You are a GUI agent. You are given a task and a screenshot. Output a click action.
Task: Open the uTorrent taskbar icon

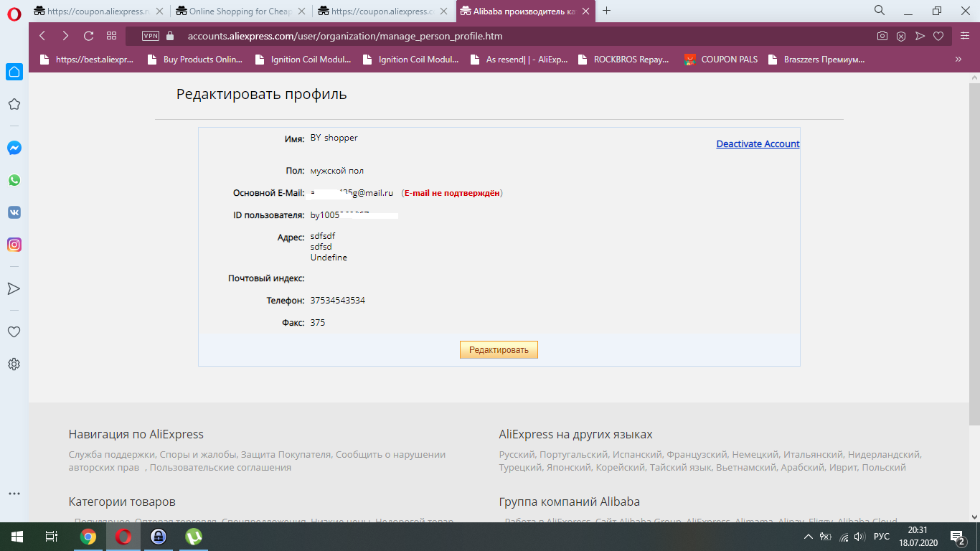pos(194,537)
